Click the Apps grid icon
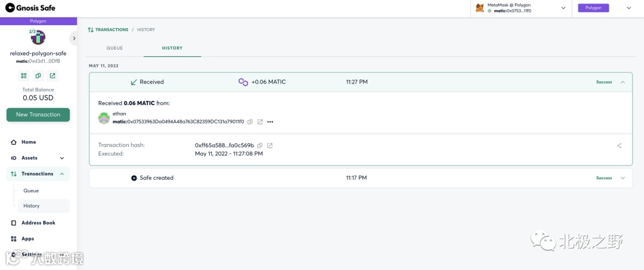The height and width of the screenshot is (270, 644). point(14,239)
